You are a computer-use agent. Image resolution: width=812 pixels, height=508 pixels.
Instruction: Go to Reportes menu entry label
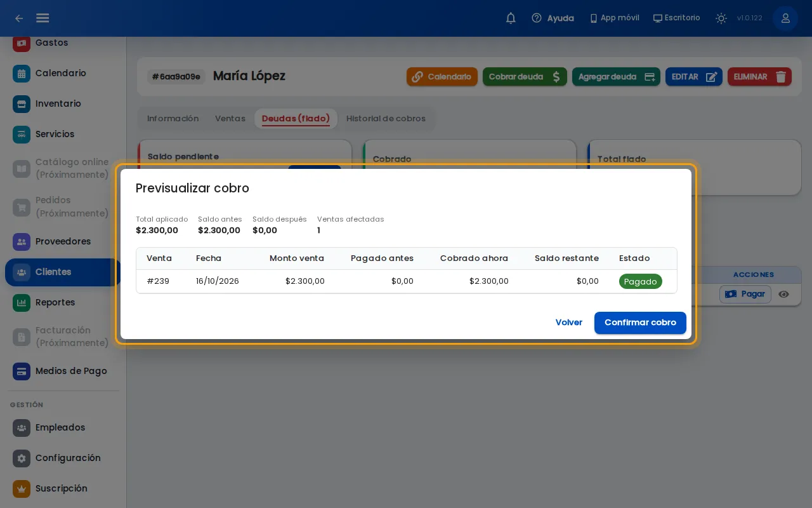click(55, 302)
